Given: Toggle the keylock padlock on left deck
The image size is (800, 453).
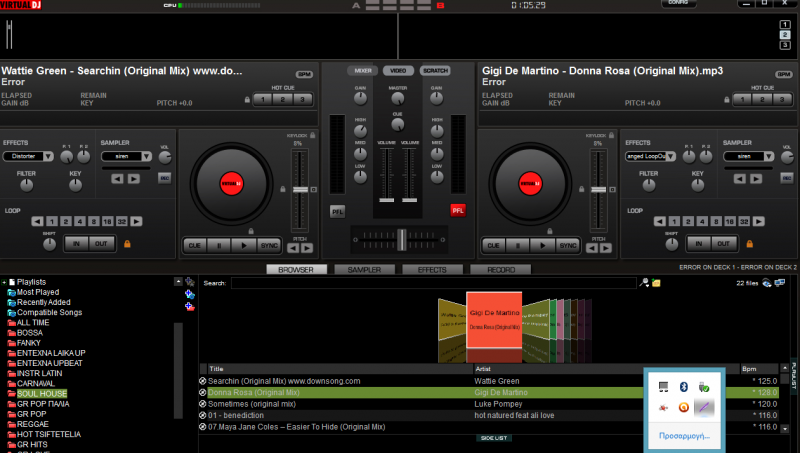Looking at the screenshot, I should click(312, 135).
